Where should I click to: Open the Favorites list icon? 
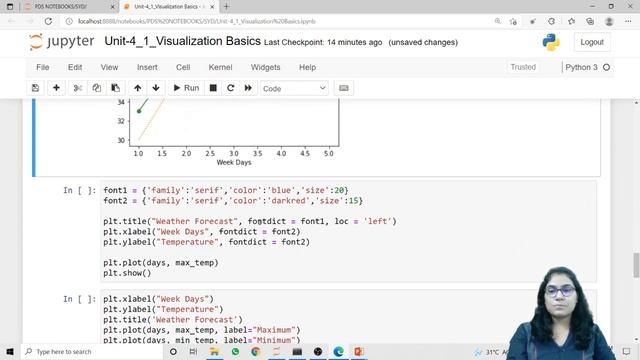pyautogui.click(x=571, y=21)
